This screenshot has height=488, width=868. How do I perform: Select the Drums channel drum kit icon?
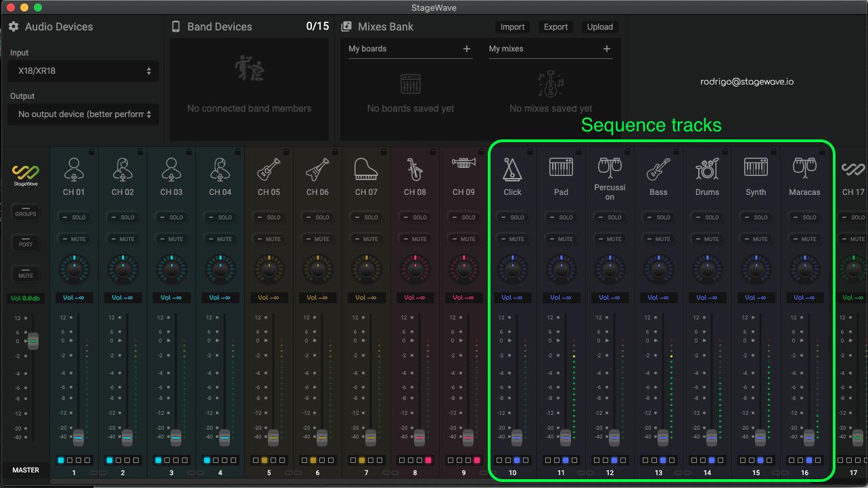(707, 169)
